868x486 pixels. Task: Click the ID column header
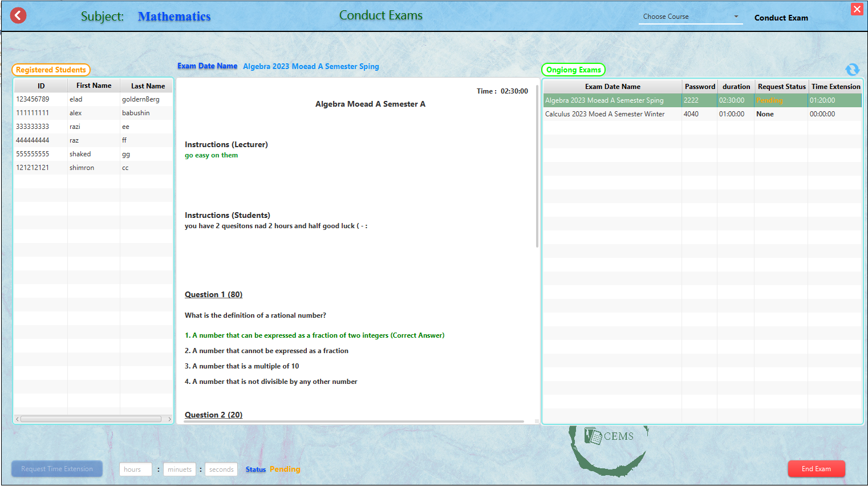click(x=40, y=85)
